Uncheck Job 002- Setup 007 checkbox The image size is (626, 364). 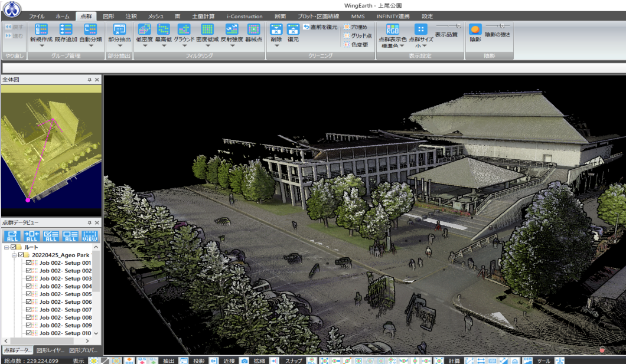click(29, 310)
